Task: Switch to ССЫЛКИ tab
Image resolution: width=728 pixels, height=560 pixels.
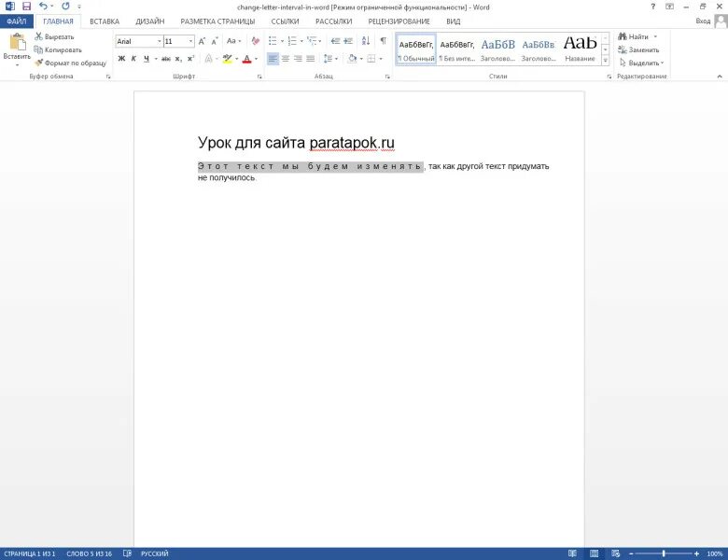Action: [285, 21]
